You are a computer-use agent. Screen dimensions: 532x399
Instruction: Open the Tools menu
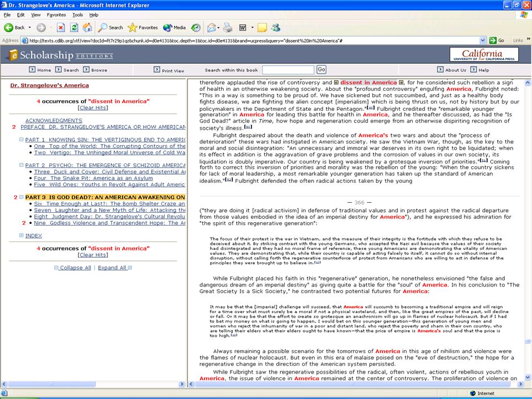[x=78, y=15]
